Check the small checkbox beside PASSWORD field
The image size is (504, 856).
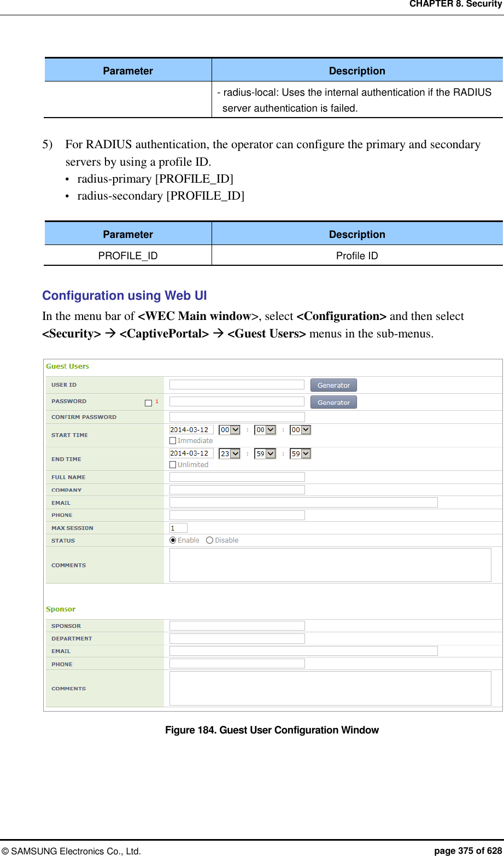tap(148, 403)
